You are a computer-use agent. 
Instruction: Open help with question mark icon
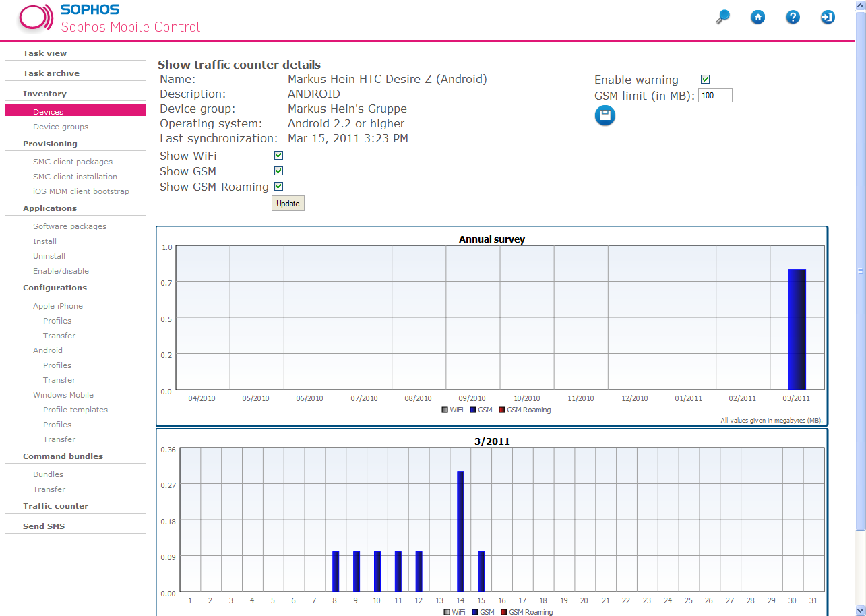793,18
